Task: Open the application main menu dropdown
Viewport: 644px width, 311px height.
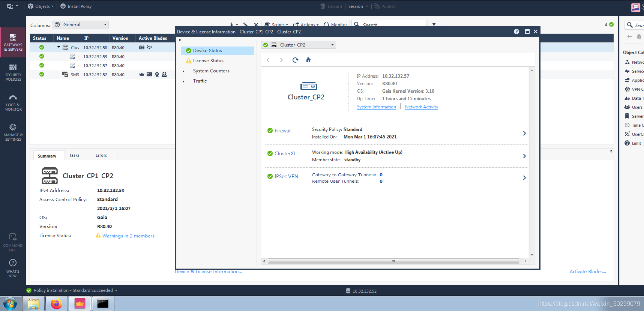Action: coord(12,6)
